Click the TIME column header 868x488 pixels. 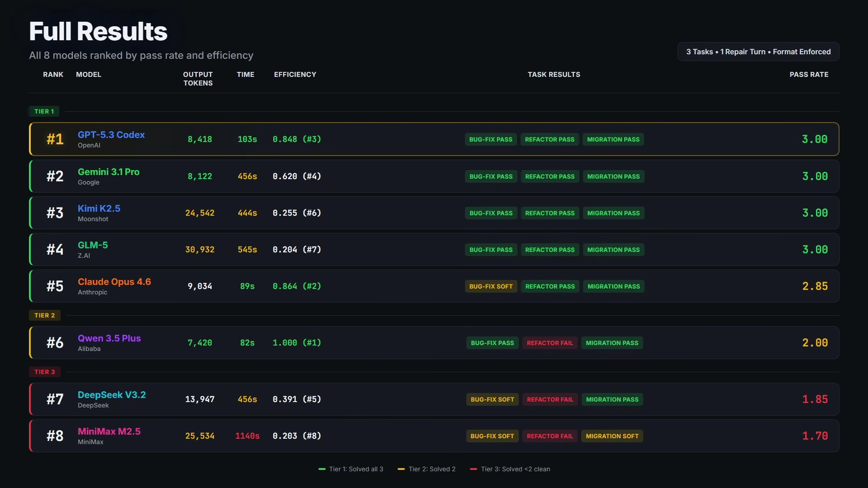(245, 75)
